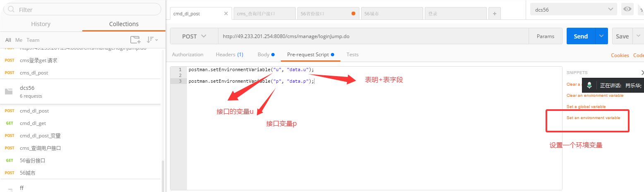Open the collections sort order icon
The height and width of the screenshot is (192, 644).
pyautogui.click(x=152, y=40)
